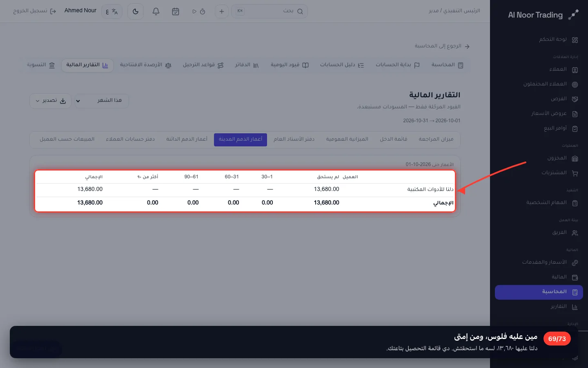Click the عروض الأسعار quotations sidebar icon
588x368 pixels.
[x=575, y=114]
